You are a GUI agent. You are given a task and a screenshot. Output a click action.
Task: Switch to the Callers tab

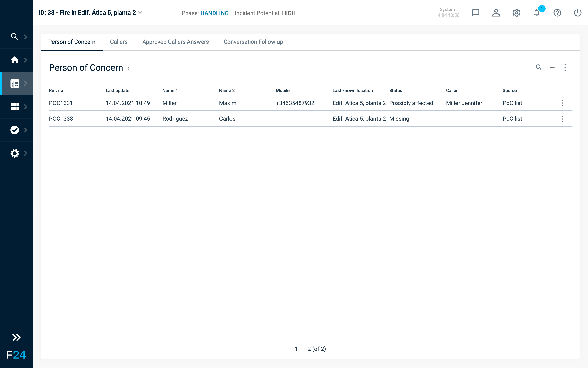119,42
